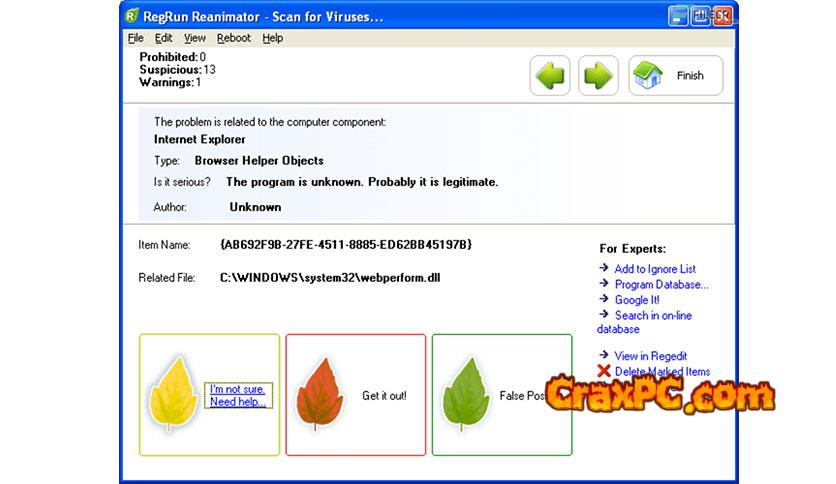Click Add to Ignore List link
This screenshot has height=484, width=836.
[x=655, y=269]
